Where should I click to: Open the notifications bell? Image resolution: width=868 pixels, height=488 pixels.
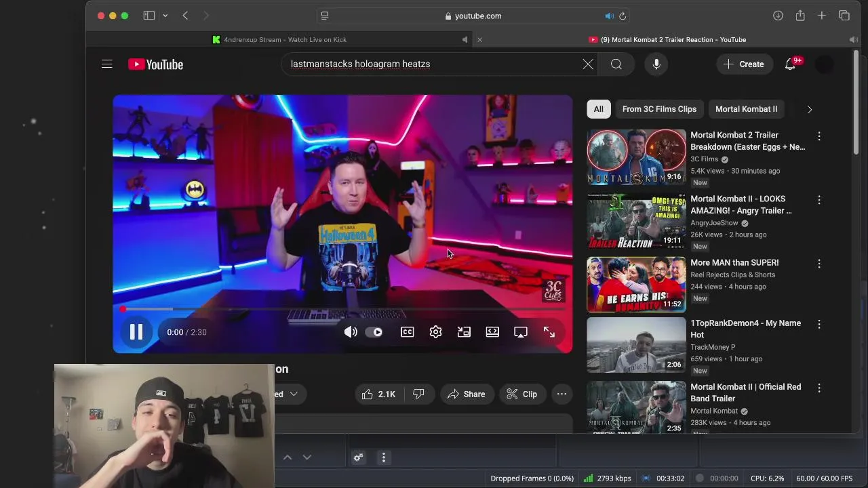pos(790,64)
